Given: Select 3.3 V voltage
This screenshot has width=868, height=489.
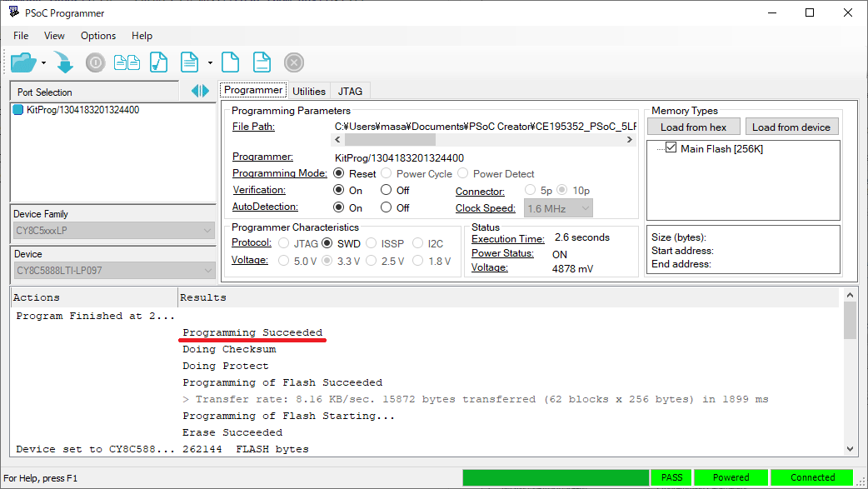Looking at the screenshot, I should click(x=327, y=260).
